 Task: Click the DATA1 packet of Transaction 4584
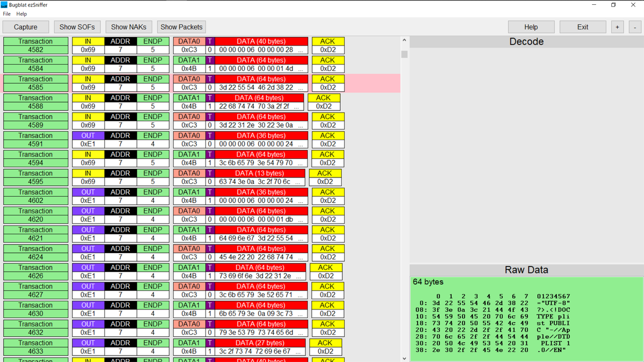[x=189, y=64]
